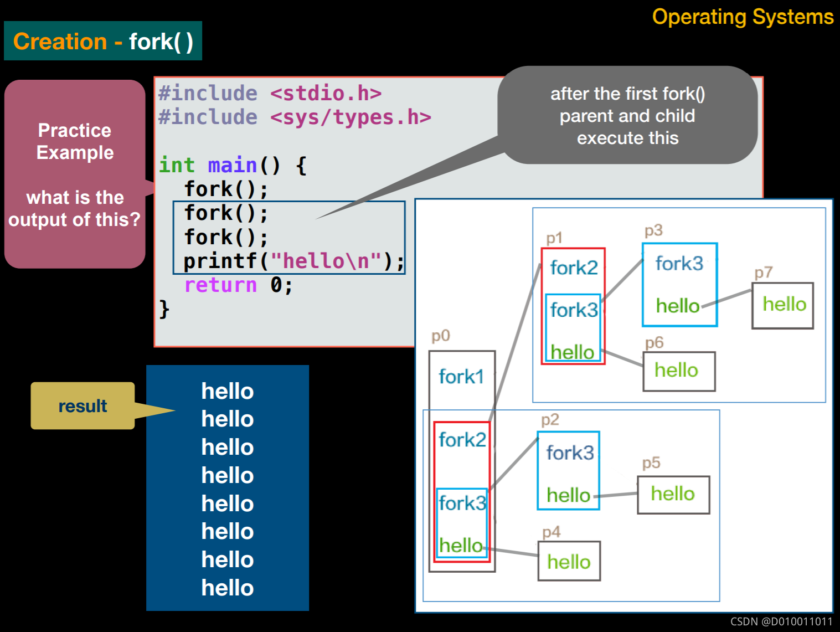This screenshot has height=632, width=840.
Task: Click "fork2" inside the p1 process box
Action: [x=574, y=268]
